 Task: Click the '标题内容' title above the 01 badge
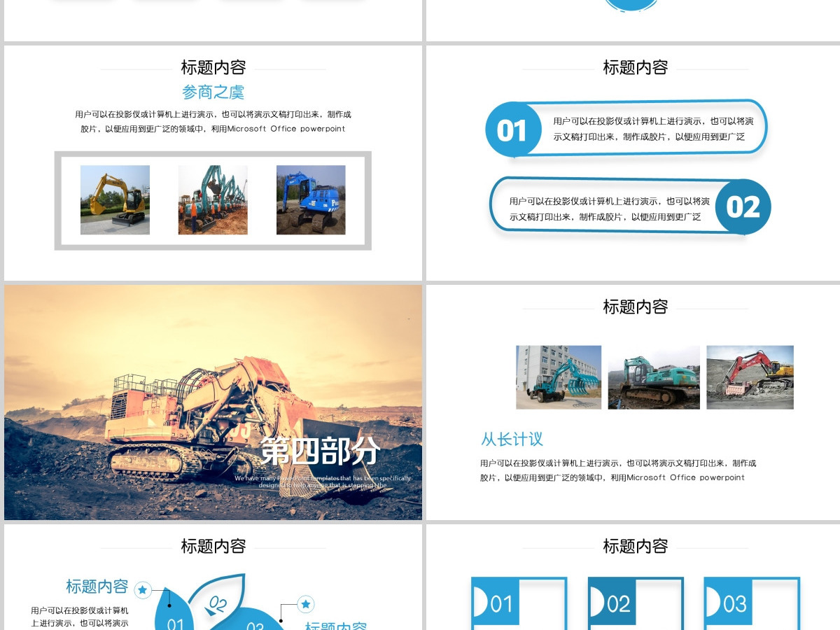click(x=636, y=67)
